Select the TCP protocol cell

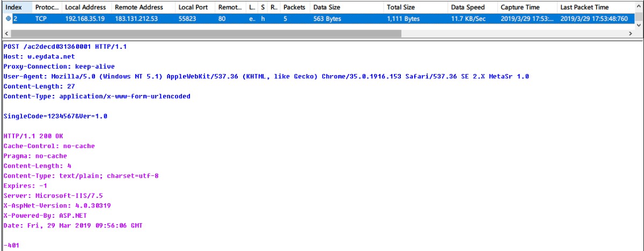(x=41, y=18)
